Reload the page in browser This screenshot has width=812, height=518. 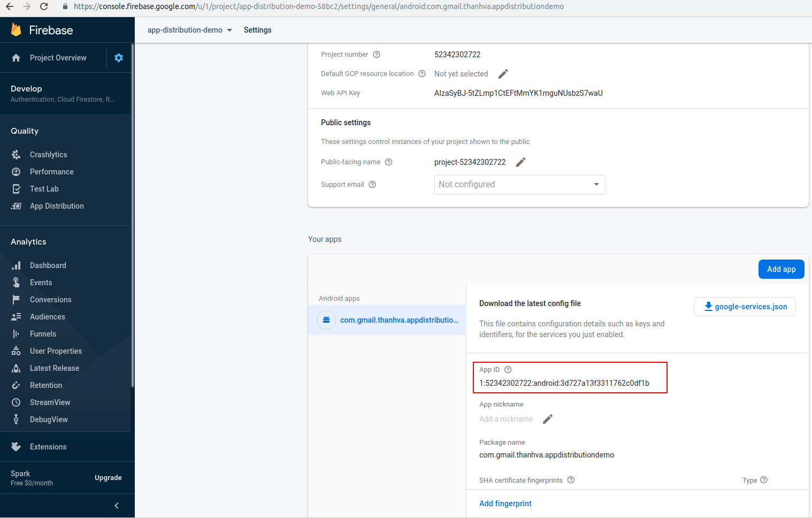pos(44,6)
